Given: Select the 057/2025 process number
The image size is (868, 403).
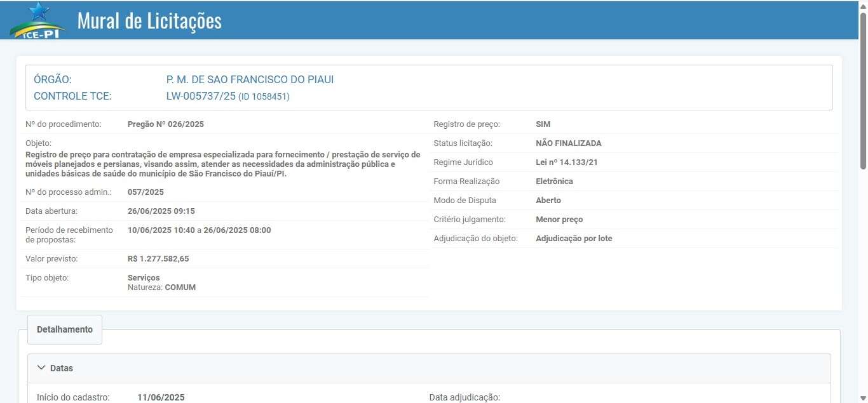Looking at the screenshot, I should tap(146, 192).
